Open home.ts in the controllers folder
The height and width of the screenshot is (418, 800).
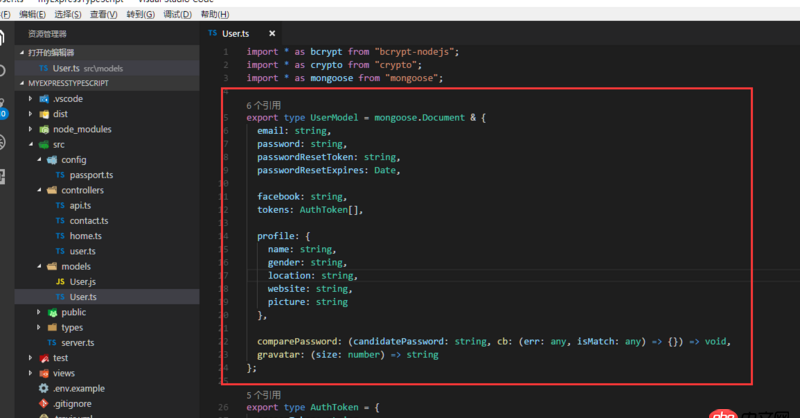pyautogui.click(x=85, y=236)
